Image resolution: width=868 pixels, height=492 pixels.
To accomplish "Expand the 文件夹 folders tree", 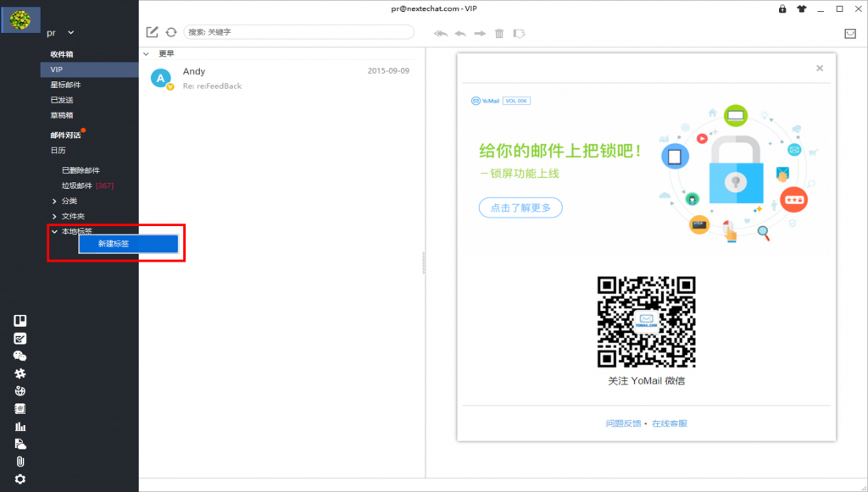I will point(55,216).
